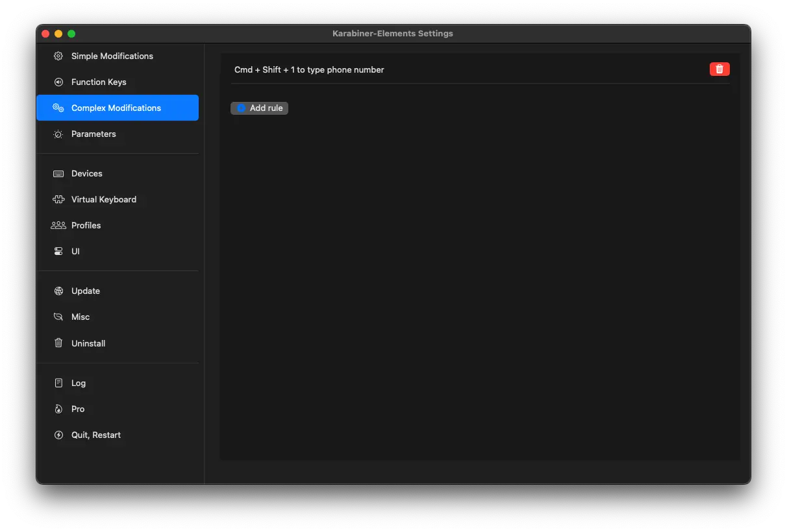Click the switch icon beside UI
Viewport: 787px width, 532px height.
58,251
